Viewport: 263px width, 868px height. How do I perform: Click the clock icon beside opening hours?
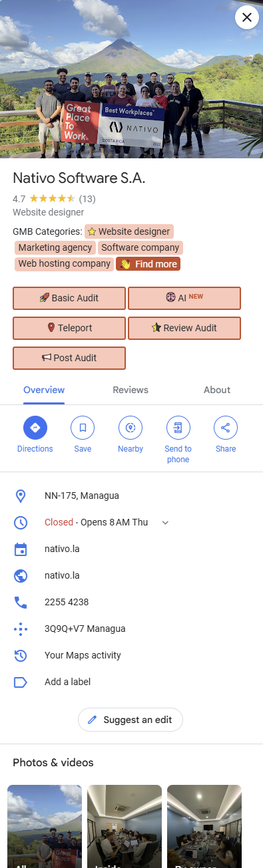click(21, 522)
